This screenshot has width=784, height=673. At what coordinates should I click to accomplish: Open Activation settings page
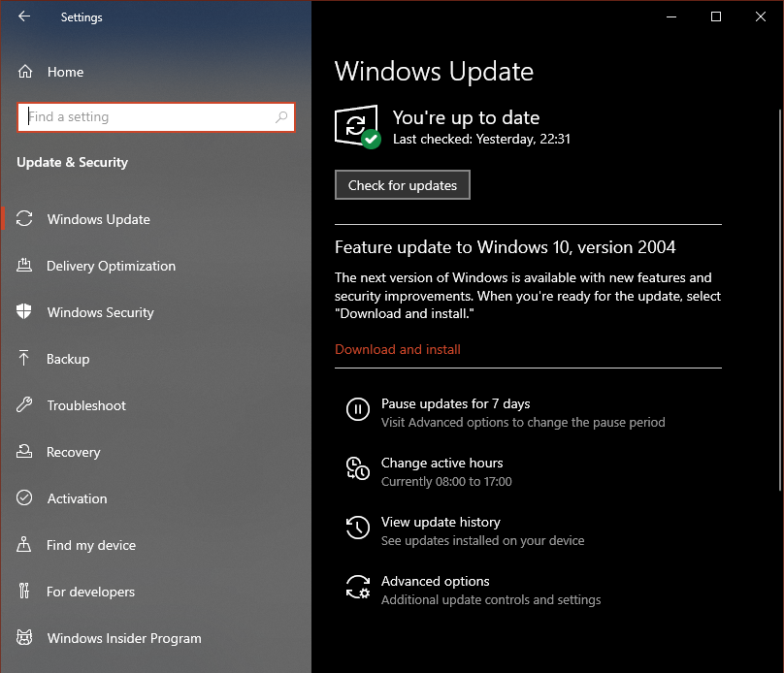77,498
